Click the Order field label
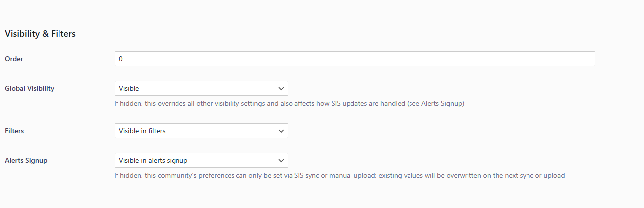 pos(14,59)
